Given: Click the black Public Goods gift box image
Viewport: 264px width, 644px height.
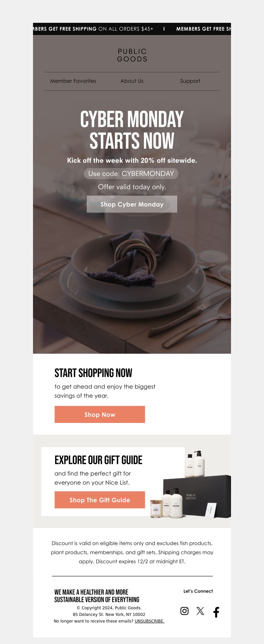Looking at the screenshot, I should point(197,497).
